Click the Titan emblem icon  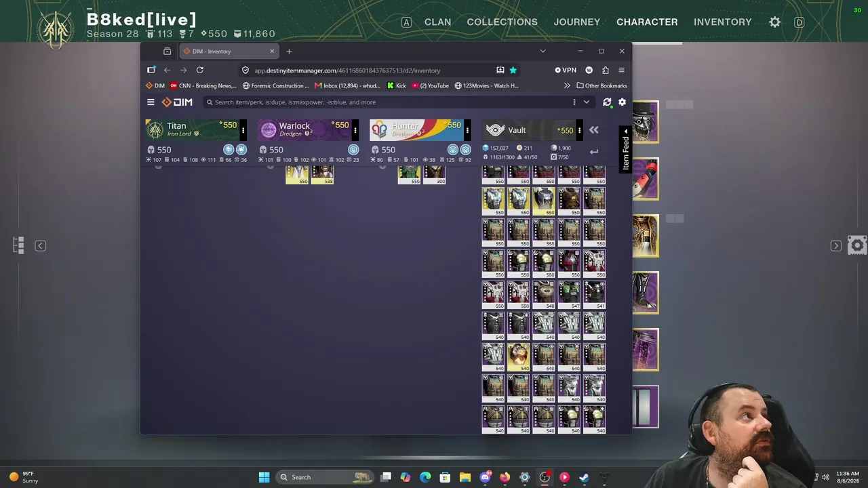pos(156,130)
